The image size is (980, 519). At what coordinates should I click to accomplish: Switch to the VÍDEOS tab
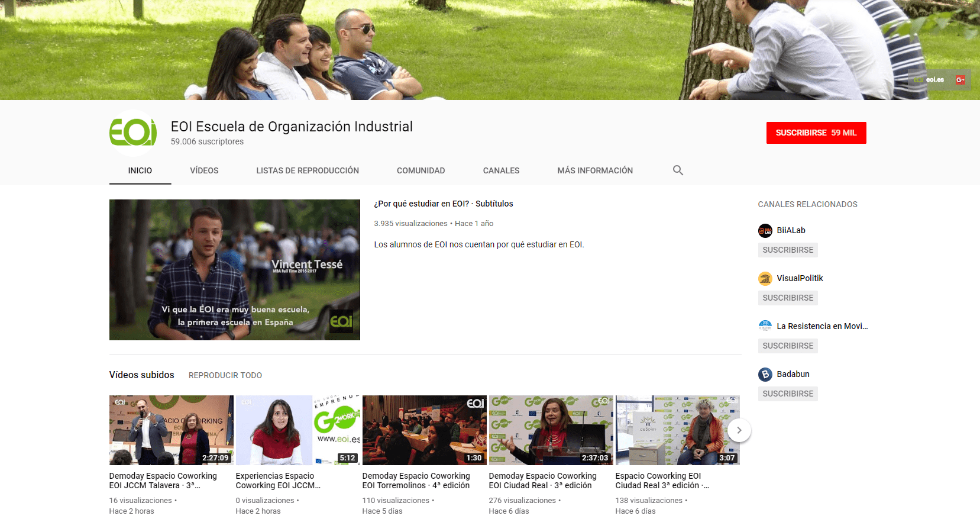click(204, 170)
